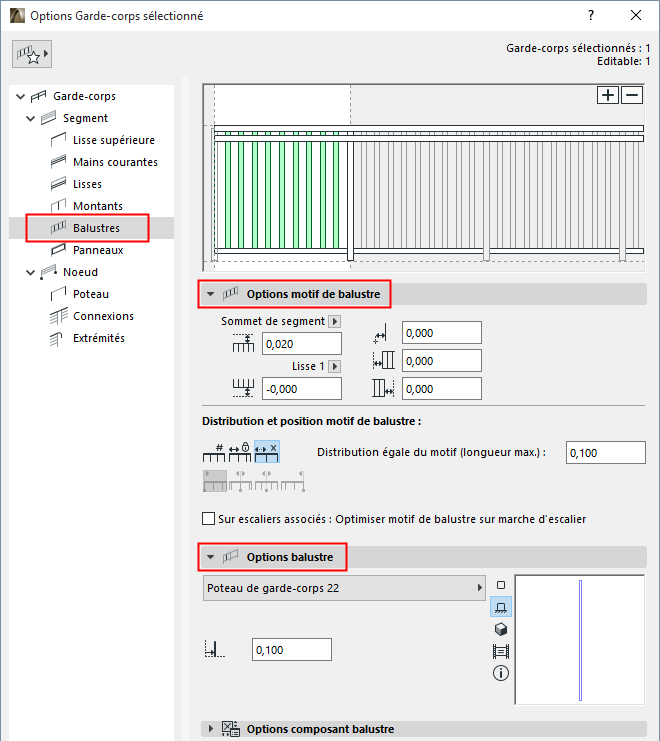Select Panneaux in the tree
This screenshot has height=741, width=660.
click(97, 250)
